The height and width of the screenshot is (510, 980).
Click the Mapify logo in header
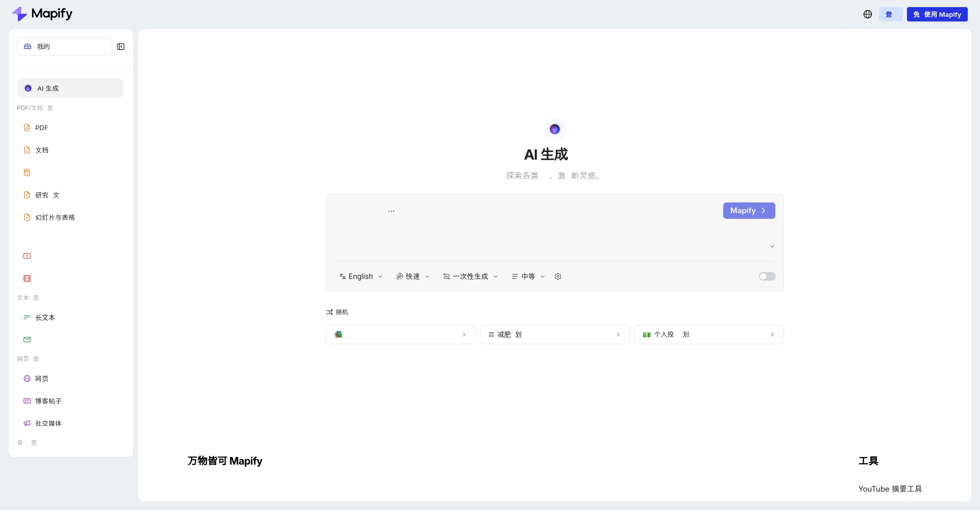tap(42, 14)
